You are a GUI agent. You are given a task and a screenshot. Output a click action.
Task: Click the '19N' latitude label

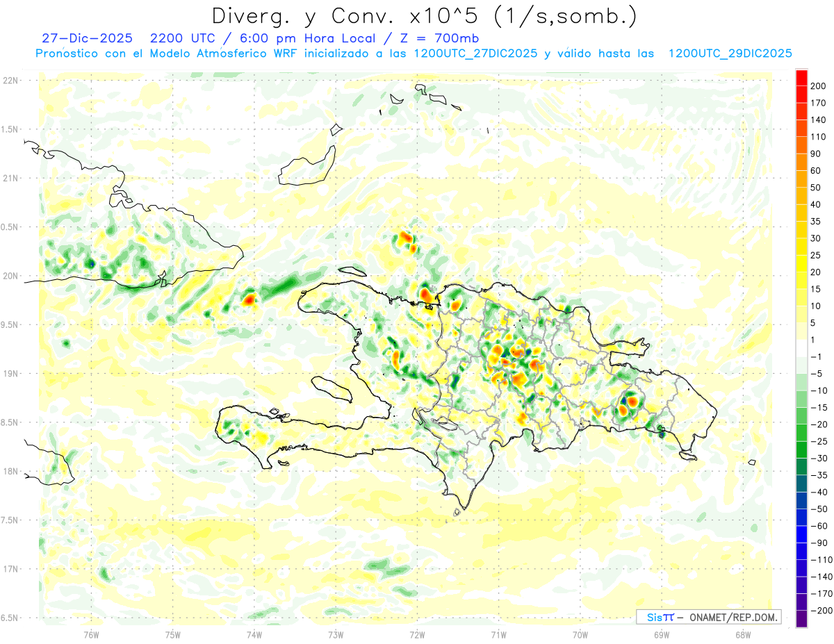10,373
